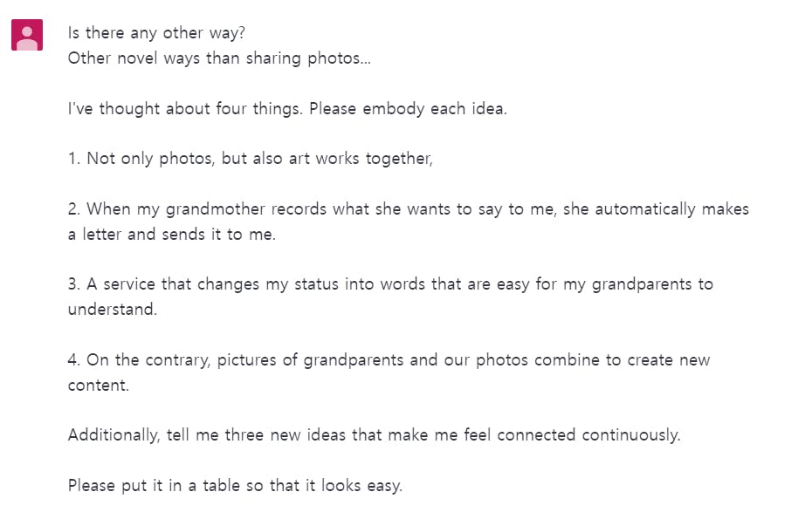Image resolution: width=812 pixels, height=526 pixels.
Task: Click the line starting with "Additionally, tell me"
Action: point(374,434)
